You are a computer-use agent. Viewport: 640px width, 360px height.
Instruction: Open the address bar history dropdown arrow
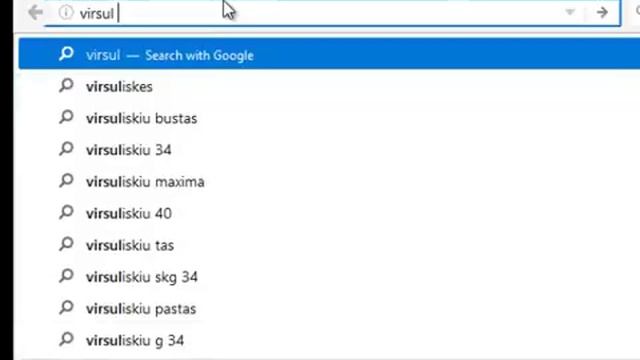click(x=570, y=12)
